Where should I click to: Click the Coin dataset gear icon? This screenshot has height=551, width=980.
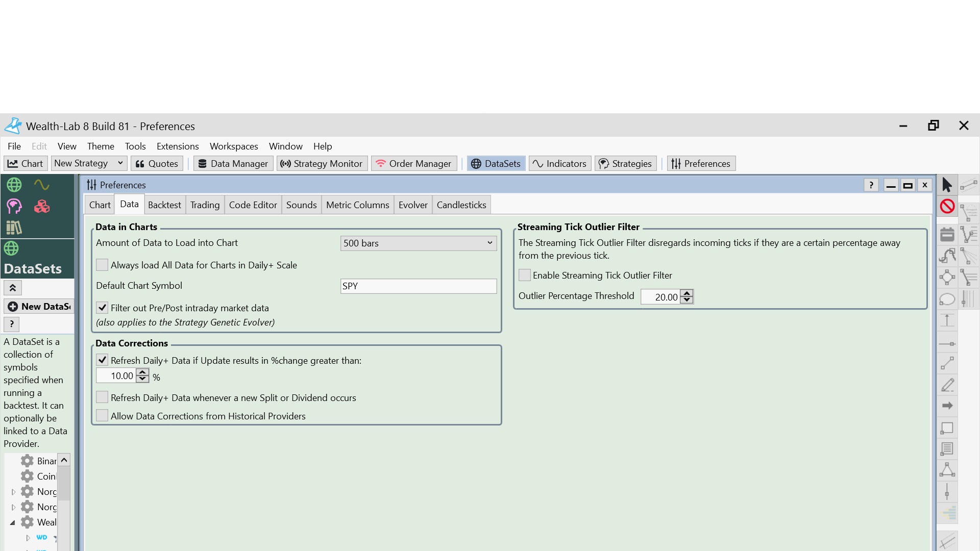click(x=27, y=476)
